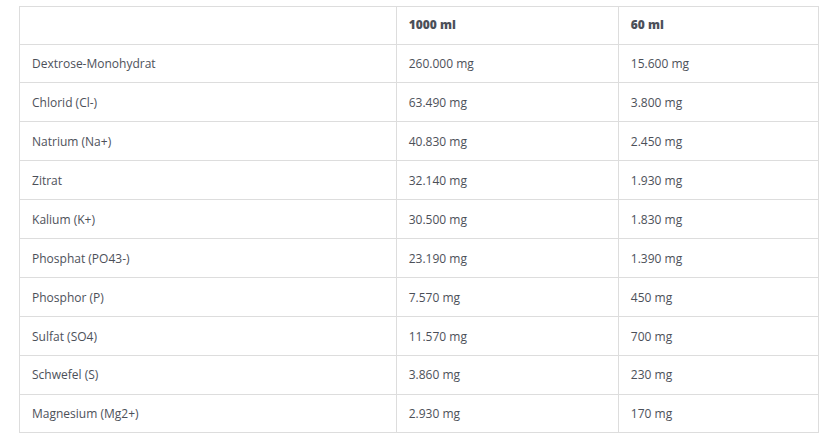Select the Schwefel (S) row label
Viewport: 830px width, 444px height.
pyautogui.click(x=65, y=375)
